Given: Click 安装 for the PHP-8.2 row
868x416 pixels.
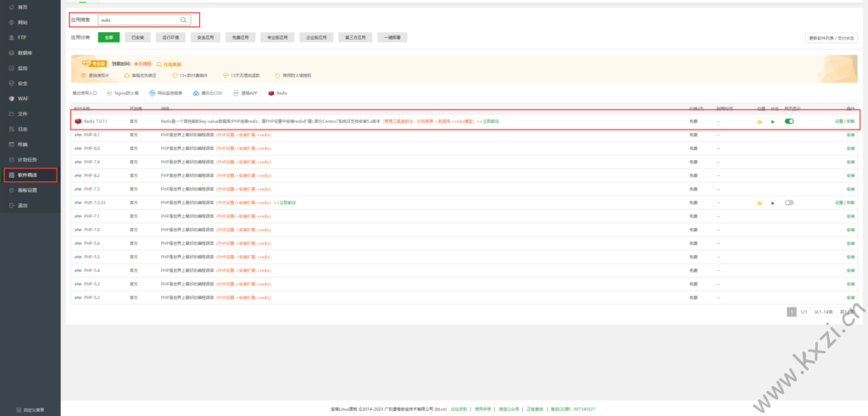Looking at the screenshot, I should point(850,175).
